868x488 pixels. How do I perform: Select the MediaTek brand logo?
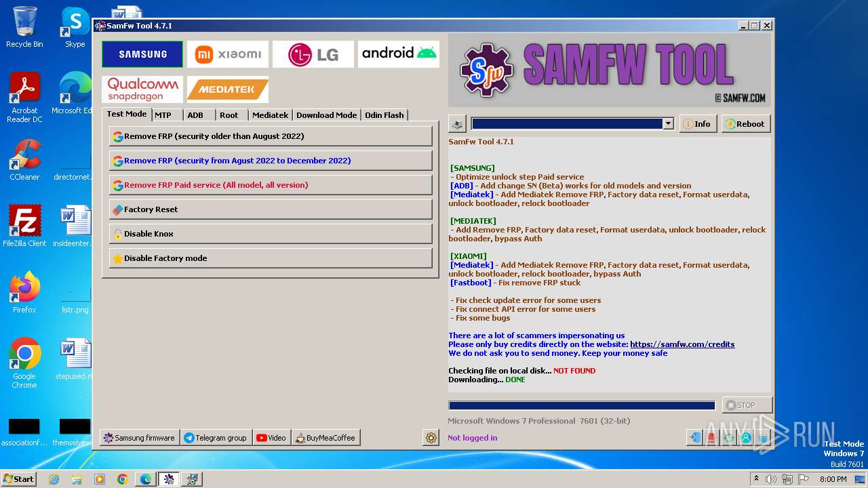coord(228,89)
